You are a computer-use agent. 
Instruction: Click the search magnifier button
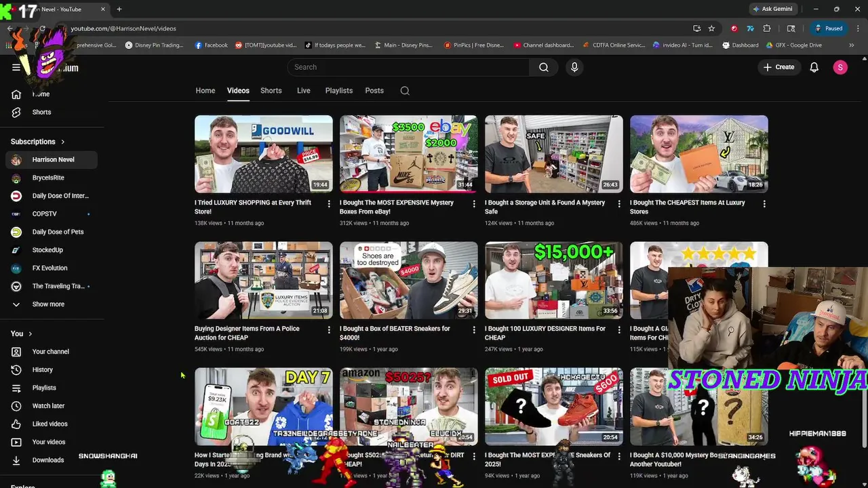coord(544,67)
